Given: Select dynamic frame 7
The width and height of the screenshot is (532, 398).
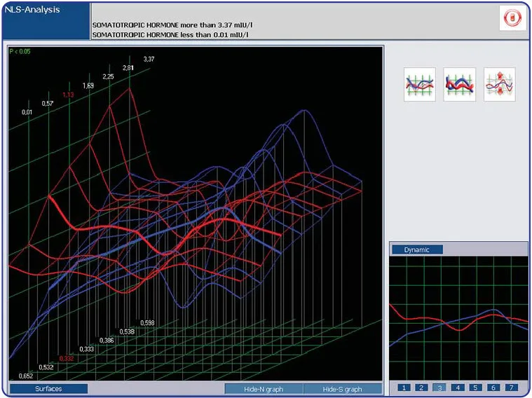Looking at the screenshot, I should [512, 387].
